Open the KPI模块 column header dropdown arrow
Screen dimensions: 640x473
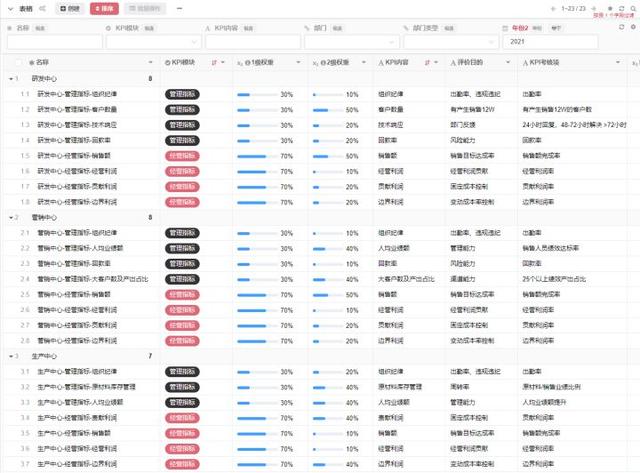pos(223,62)
